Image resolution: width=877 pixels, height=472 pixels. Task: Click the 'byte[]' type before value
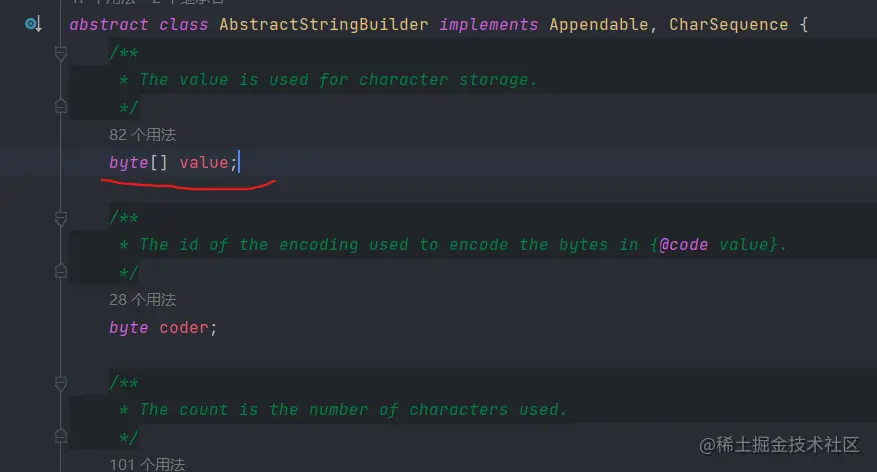[x=139, y=162]
